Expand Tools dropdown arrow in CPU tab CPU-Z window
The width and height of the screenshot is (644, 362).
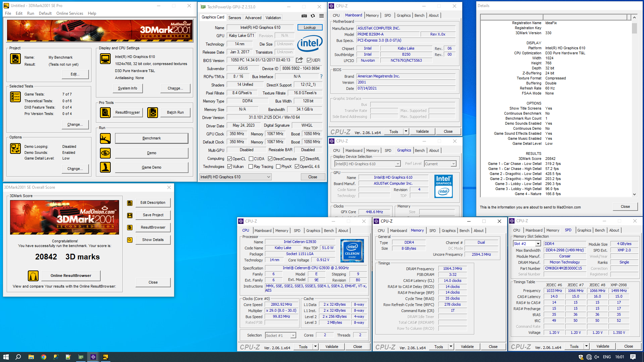(x=315, y=347)
